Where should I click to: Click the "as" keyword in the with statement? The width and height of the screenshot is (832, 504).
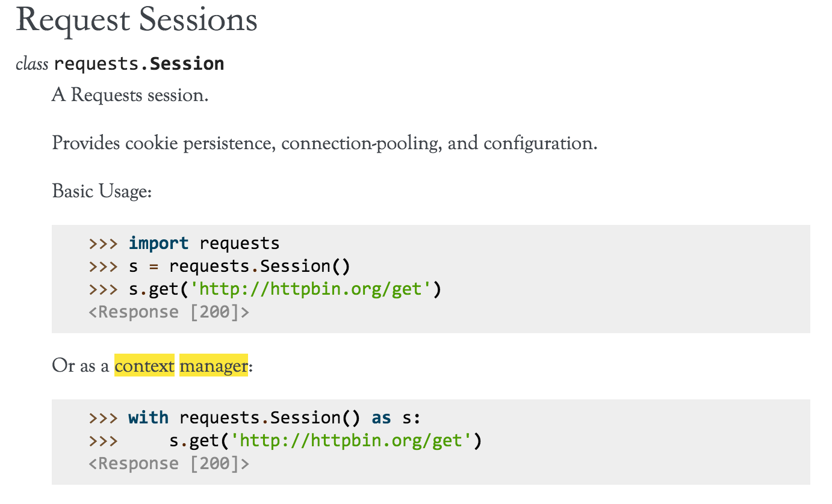pyautogui.click(x=381, y=417)
